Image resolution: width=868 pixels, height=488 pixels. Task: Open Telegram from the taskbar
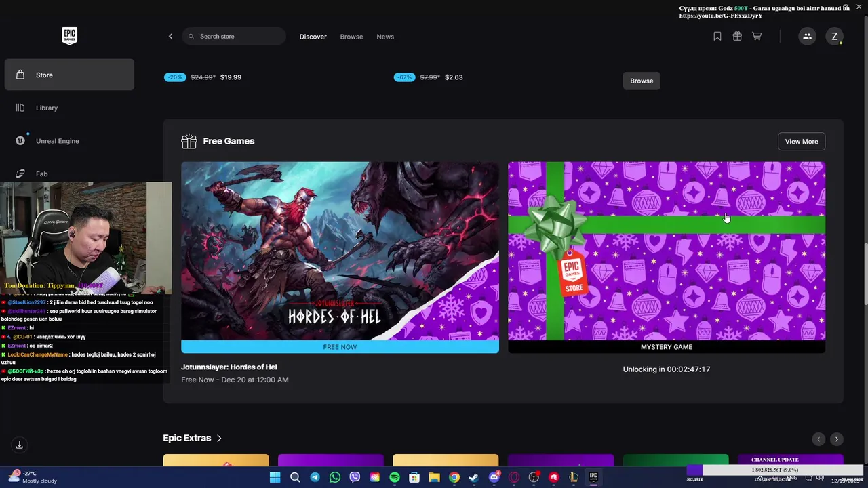pos(315,477)
